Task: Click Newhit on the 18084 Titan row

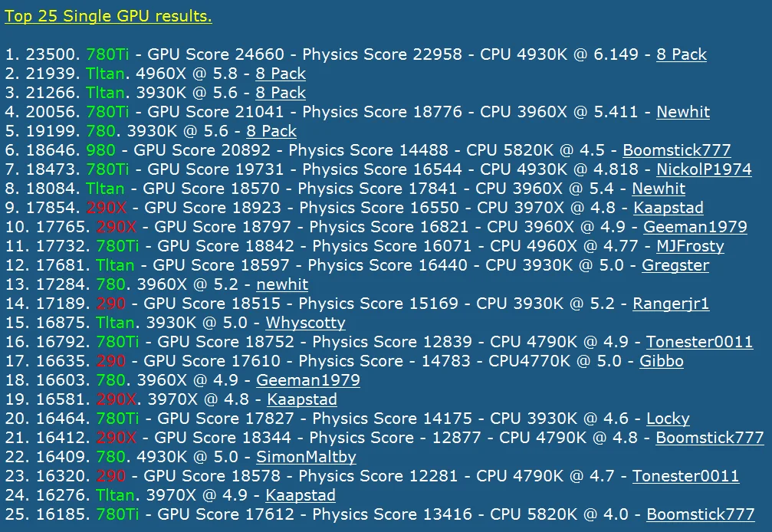Action: pyautogui.click(x=659, y=189)
